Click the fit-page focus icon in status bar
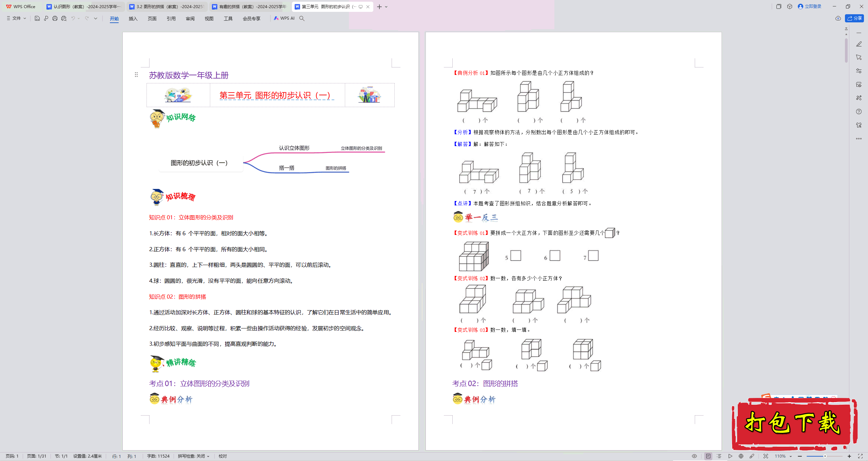This screenshot has width=868, height=461. click(766, 456)
